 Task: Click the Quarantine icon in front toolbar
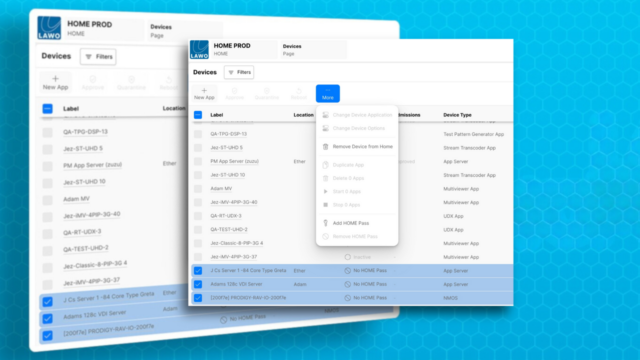[267, 91]
